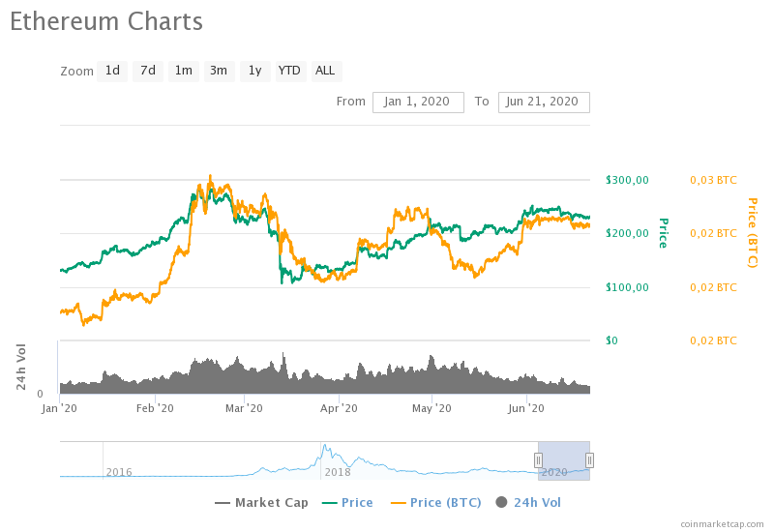Select the 3m zoom range
Viewport: 774px width, 532px height.
220,71
